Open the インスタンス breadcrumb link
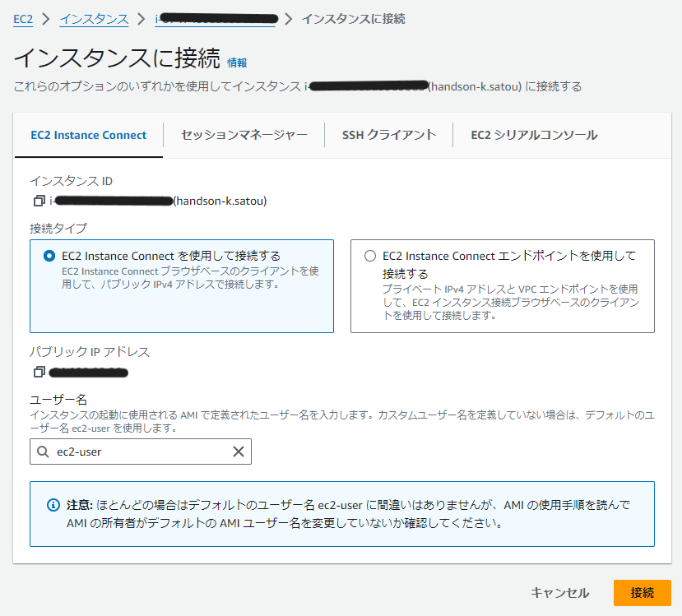The image size is (682, 616). 94,19
